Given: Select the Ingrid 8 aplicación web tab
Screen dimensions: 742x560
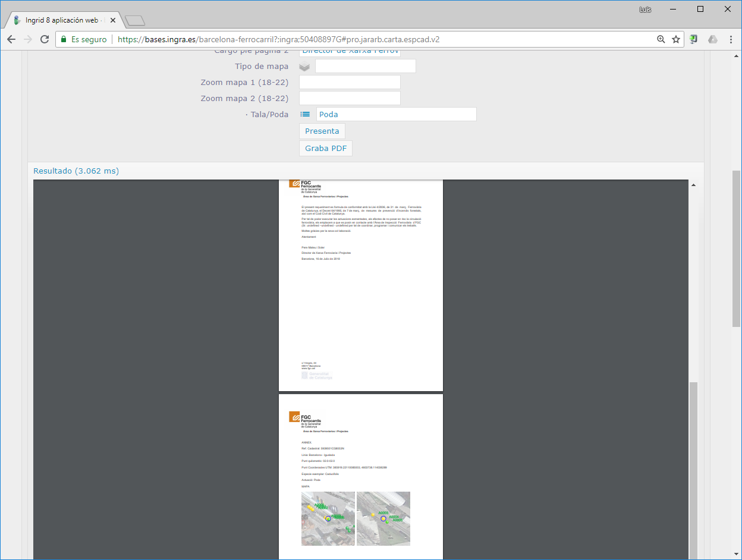Looking at the screenshot, I should coord(59,20).
